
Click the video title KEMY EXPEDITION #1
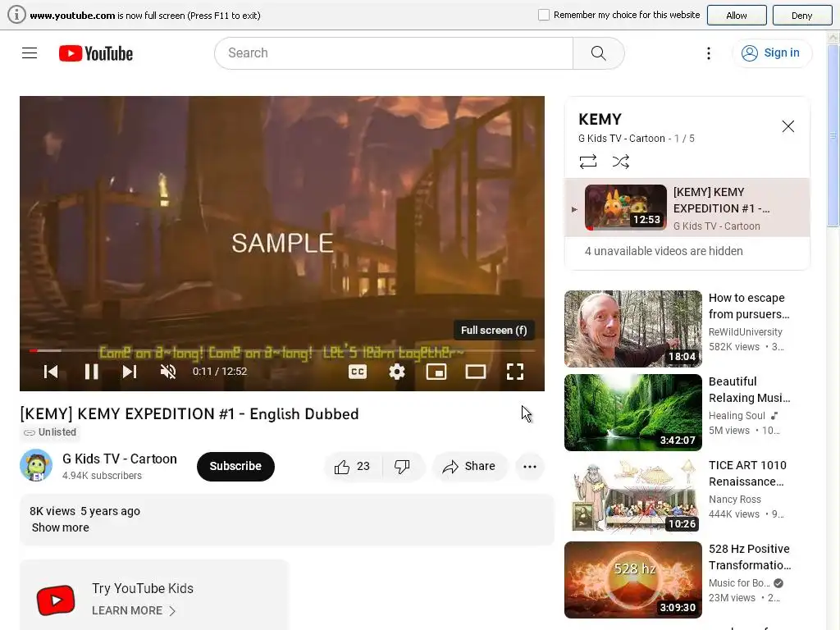(x=189, y=414)
